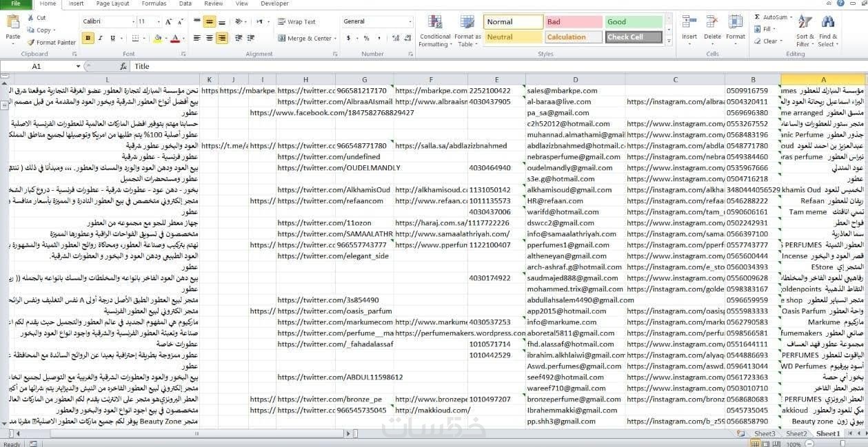The width and height of the screenshot is (868, 447).
Task: Click AutoSum sigma icon
Action: pyautogui.click(x=756, y=17)
